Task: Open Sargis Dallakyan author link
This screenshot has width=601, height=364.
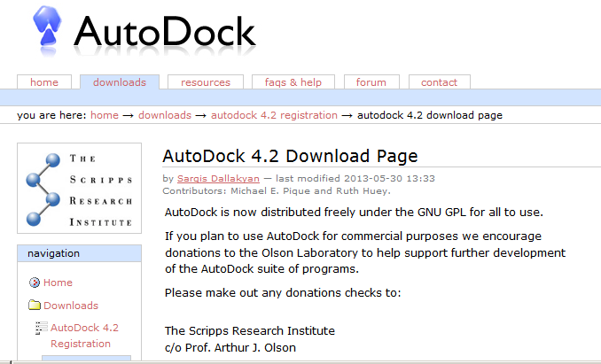Action: tap(218, 178)
